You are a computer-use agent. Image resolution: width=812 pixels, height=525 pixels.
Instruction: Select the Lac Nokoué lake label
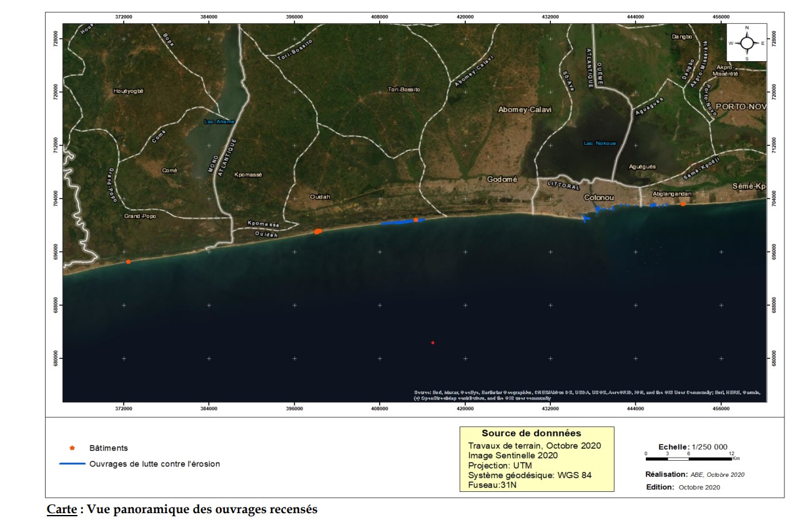[600, 144]
